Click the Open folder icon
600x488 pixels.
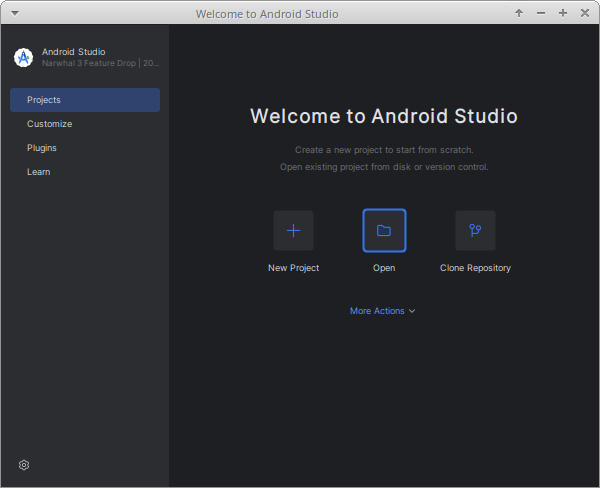pos(384,230)
